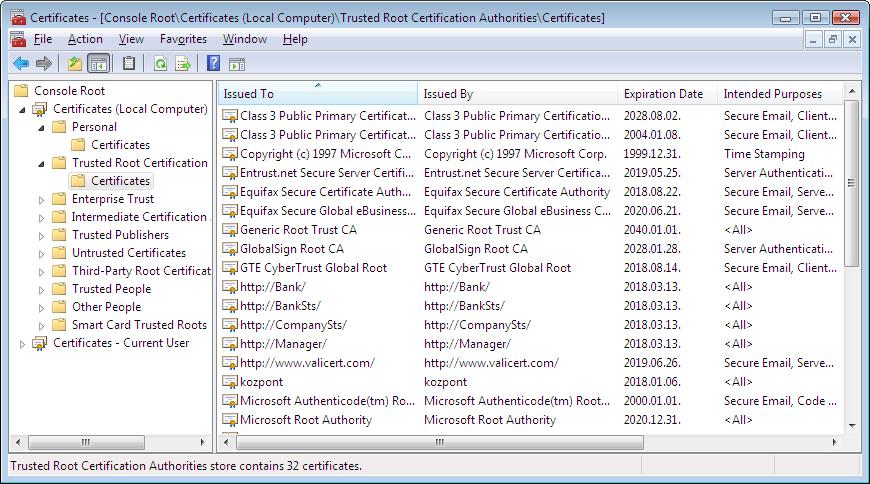Open the View menu
870x484 pixels.
click(131, 39)
